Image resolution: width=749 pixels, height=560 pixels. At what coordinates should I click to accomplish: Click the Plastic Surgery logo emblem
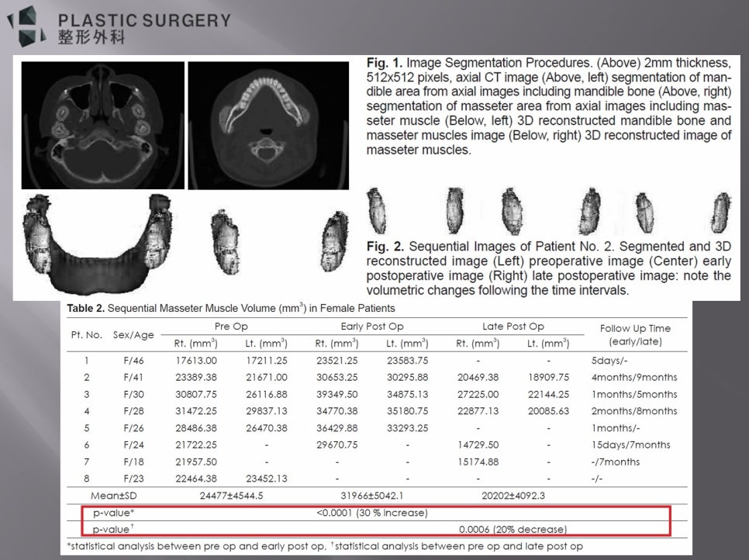[26, 26]
